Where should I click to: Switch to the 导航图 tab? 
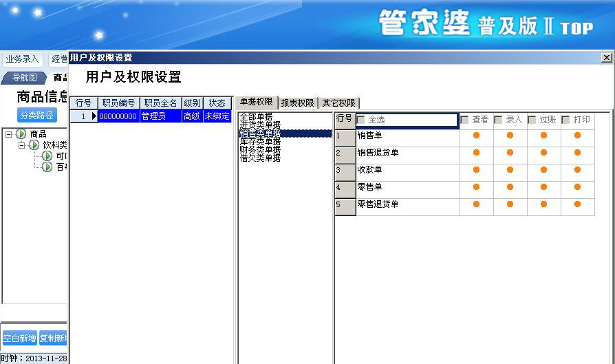24,78
